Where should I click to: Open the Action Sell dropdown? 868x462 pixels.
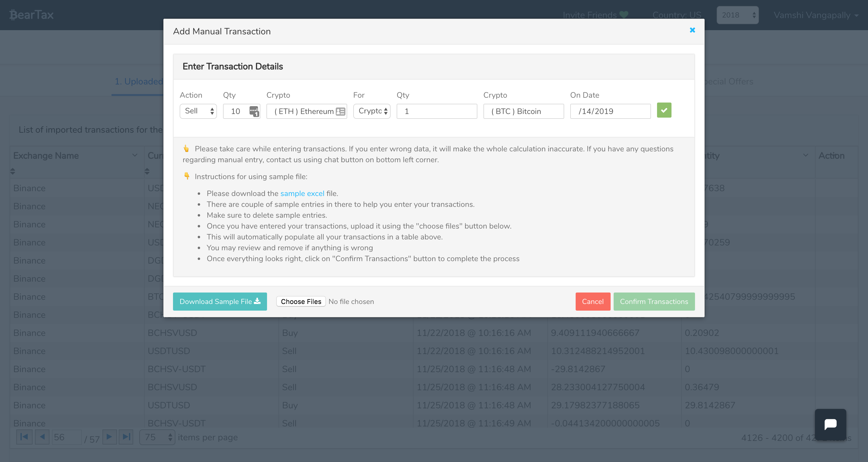(x=198, y=111)
